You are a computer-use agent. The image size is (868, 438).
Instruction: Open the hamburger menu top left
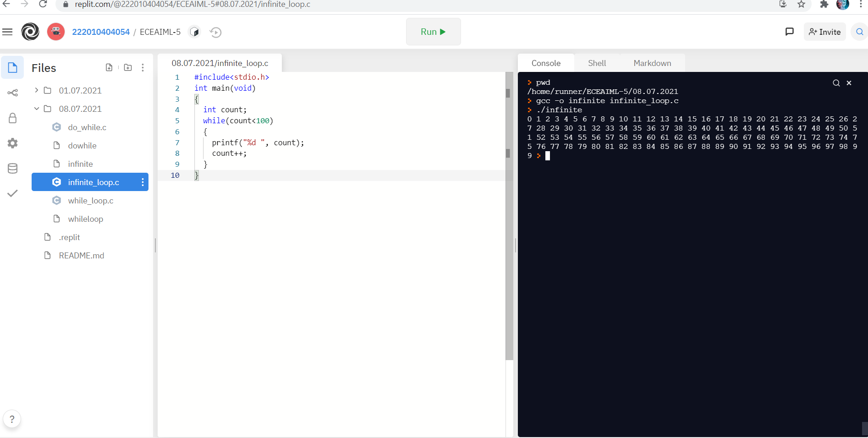coord(7,32)
